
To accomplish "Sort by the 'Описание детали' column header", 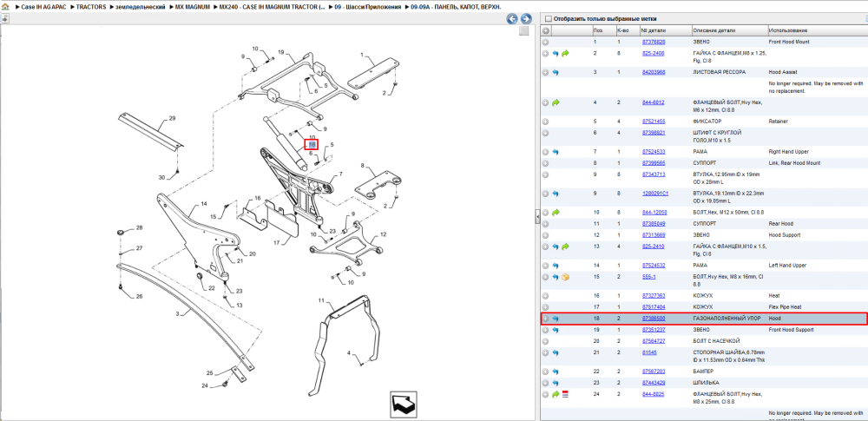I will pyautogui.click(x=729, y=30).
